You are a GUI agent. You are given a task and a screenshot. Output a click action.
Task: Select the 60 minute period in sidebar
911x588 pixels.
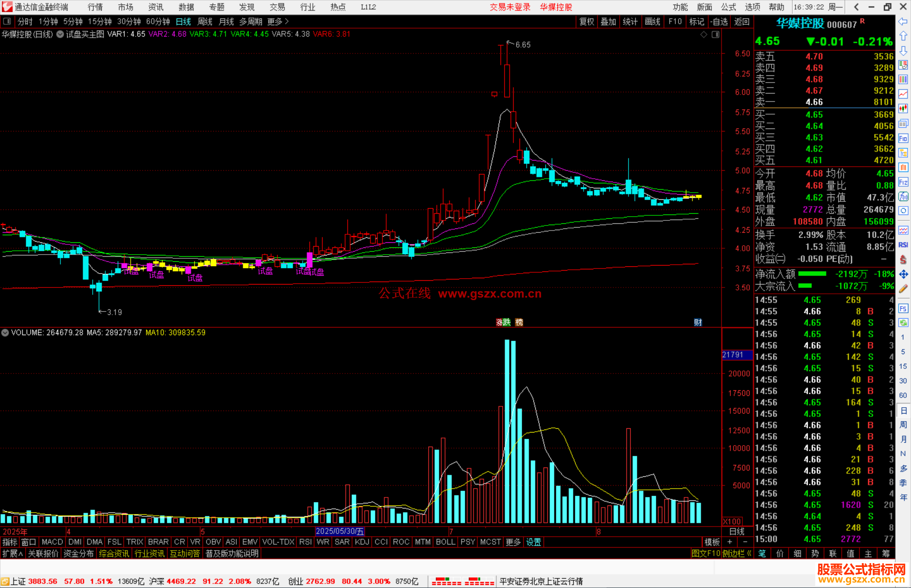903,395
